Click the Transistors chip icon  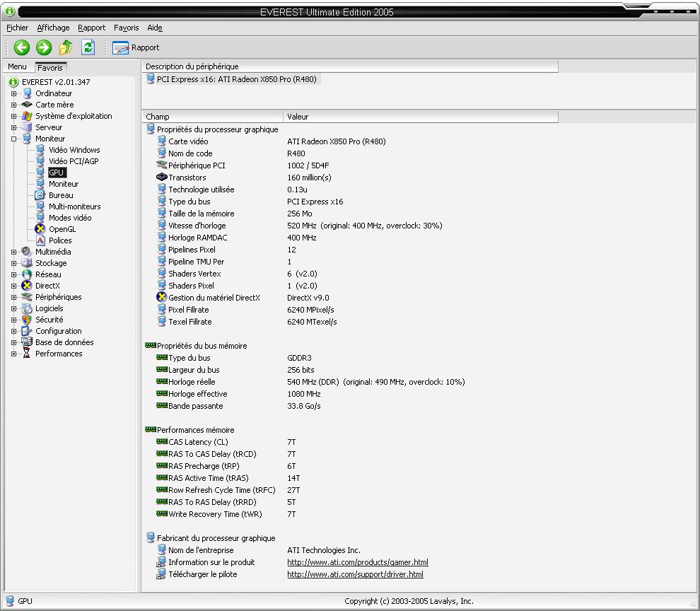click(x=162, y=178)
